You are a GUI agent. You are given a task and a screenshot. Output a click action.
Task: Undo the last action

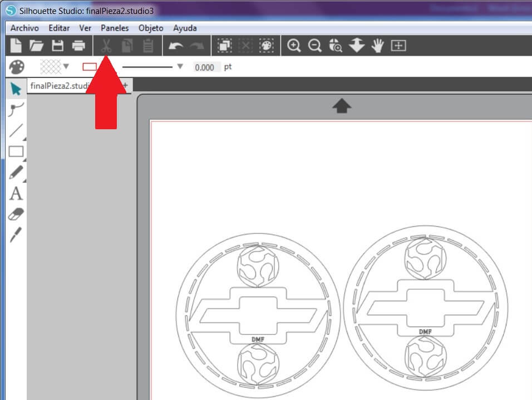[176, 46]
